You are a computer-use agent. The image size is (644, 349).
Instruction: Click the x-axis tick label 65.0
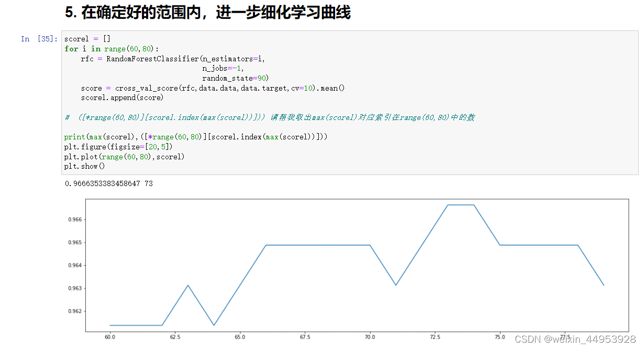240,337
